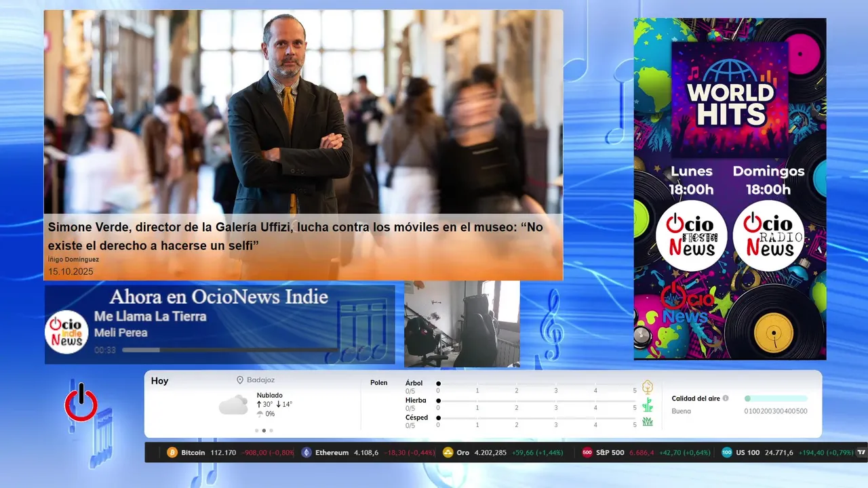Open the Simone Verde Uffizi headline
This screenshot has width=868, height=488.
click(296, 237)
